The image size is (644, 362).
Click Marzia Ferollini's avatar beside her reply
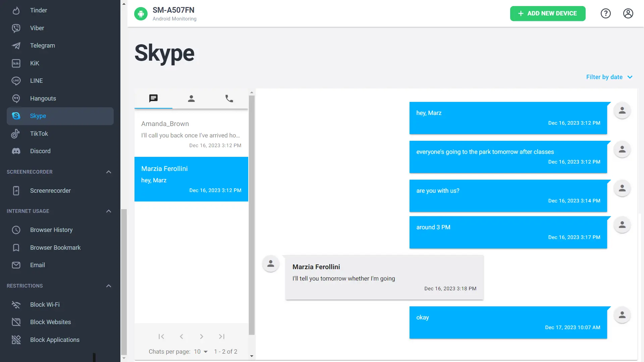pyautogui.click(x=271, y=264)
